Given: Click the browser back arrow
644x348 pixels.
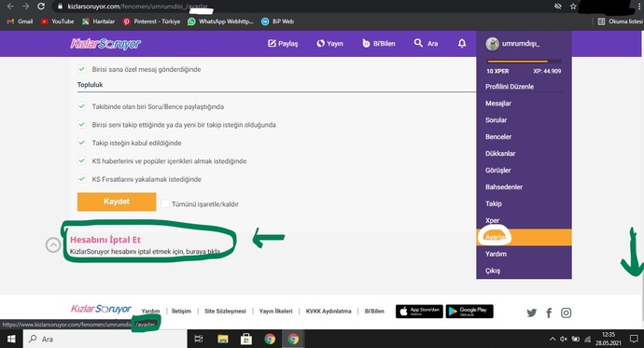Looking at the screenshot, I should (10, 7).
